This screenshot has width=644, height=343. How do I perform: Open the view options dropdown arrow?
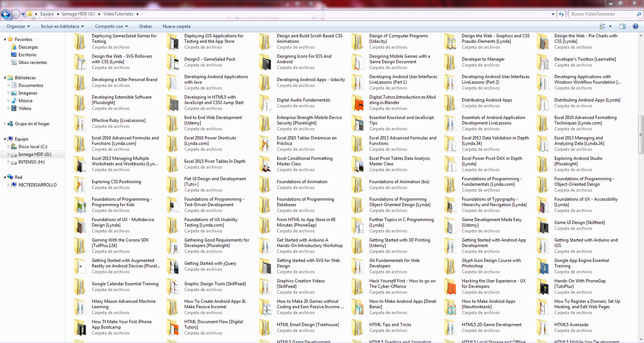610,26
